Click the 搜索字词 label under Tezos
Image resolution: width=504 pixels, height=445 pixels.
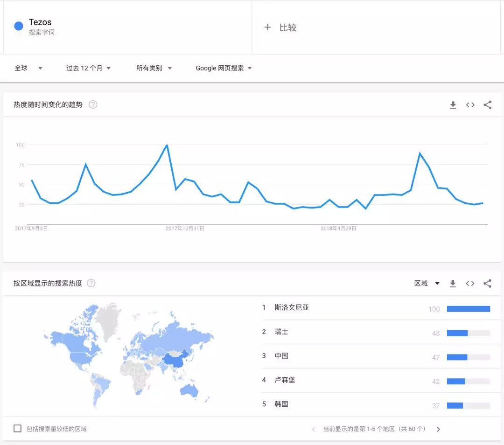tap(42, 32)
